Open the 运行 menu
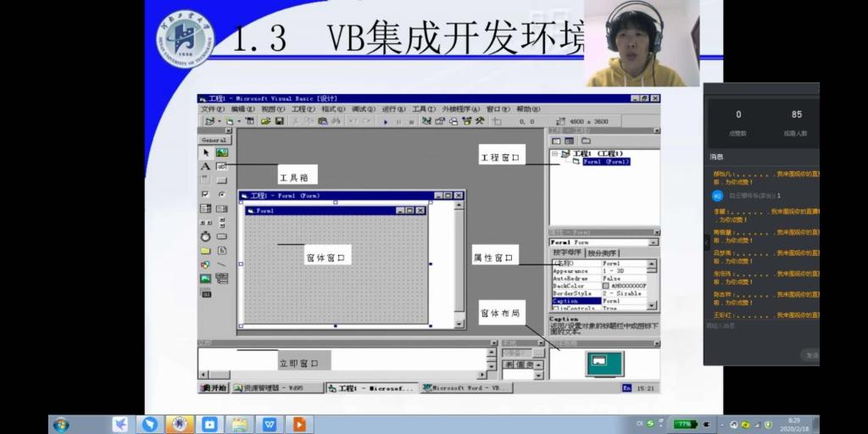 (393, 109)
